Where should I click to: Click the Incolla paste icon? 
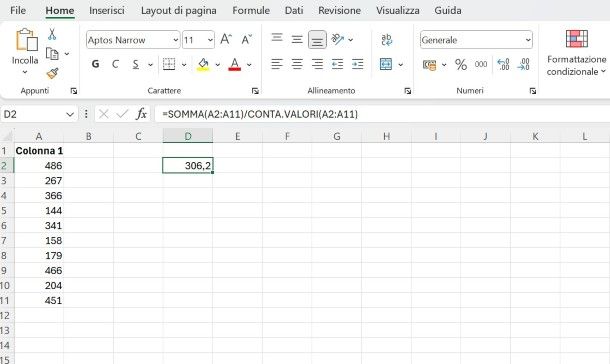(26, 40)
